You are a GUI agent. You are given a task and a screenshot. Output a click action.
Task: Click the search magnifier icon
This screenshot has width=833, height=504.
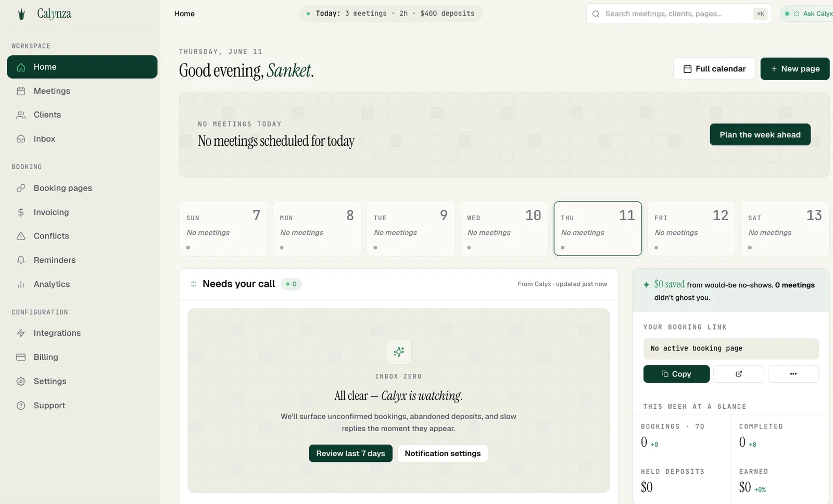pos(596,14)
